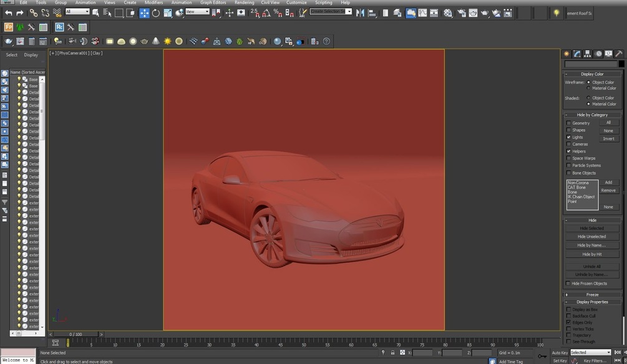Open the Mirror tool
Screen dimensions: 627x364
click(x=360, y=12)
